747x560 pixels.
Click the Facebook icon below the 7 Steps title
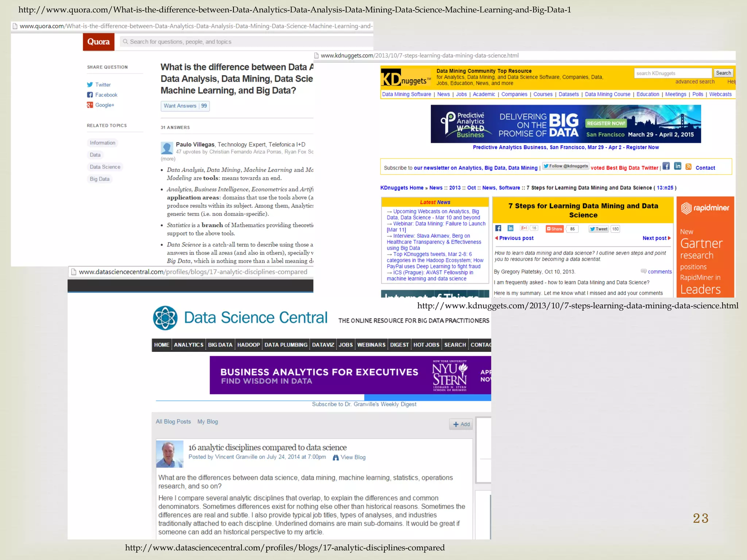click(498, 228)
